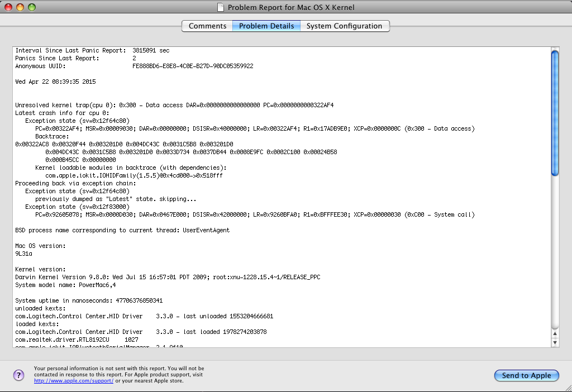This screenshot has width=572, height=392.
Task: Click the 'System model name: PowerMac6,4' line
Action: (66, 285)
